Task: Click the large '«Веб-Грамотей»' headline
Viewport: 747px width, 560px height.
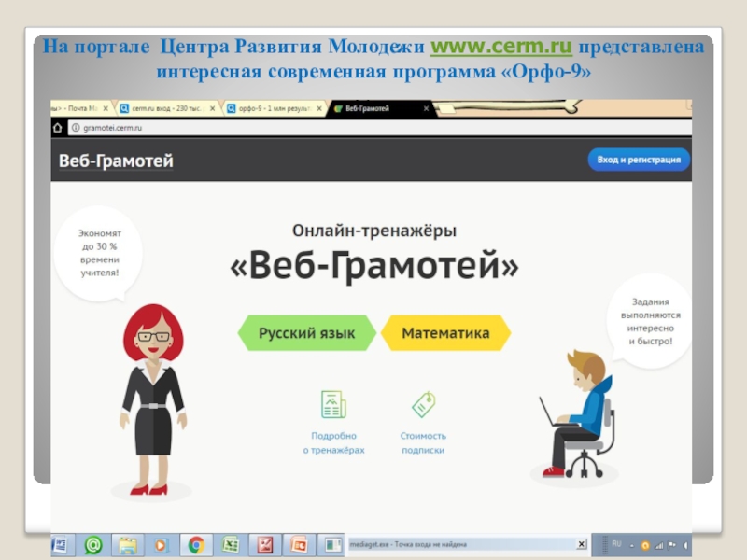Action: (374, 265)
